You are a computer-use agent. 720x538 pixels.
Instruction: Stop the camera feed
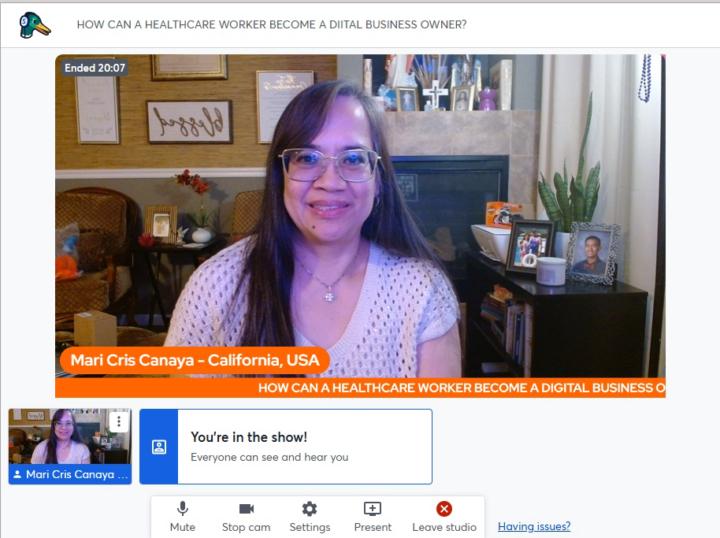246,517
